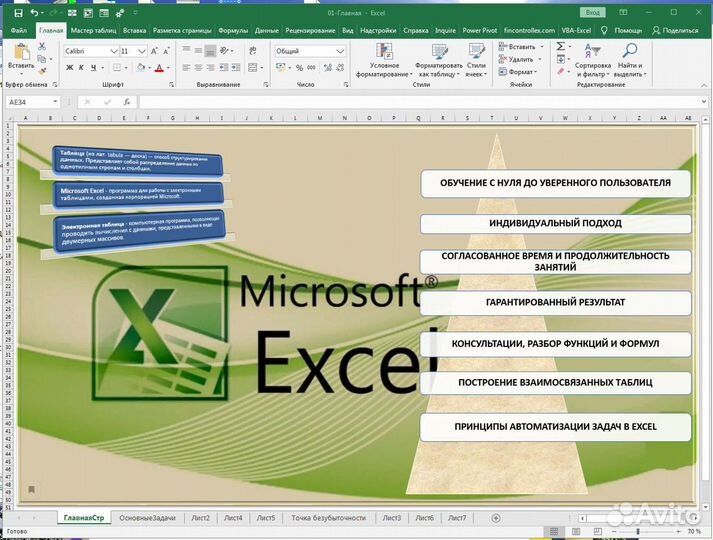Open Сортировка и фильтр dropdown
Screen dimensions: 713x540
(x=592, y=61)
